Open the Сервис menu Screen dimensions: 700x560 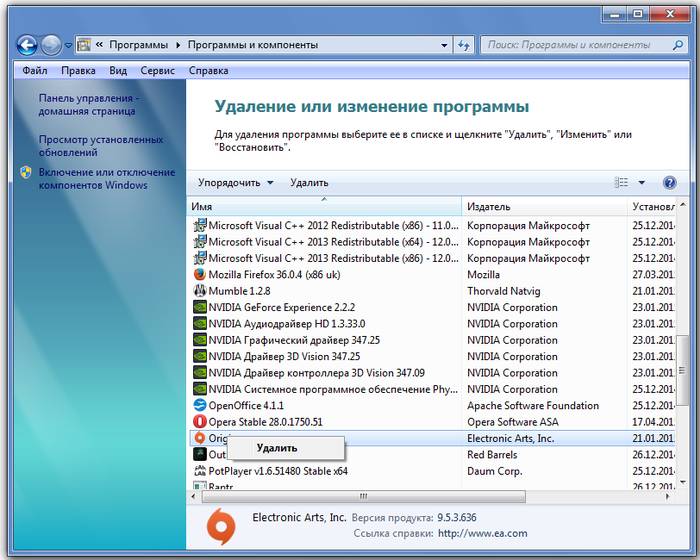[x=157, y=71]
